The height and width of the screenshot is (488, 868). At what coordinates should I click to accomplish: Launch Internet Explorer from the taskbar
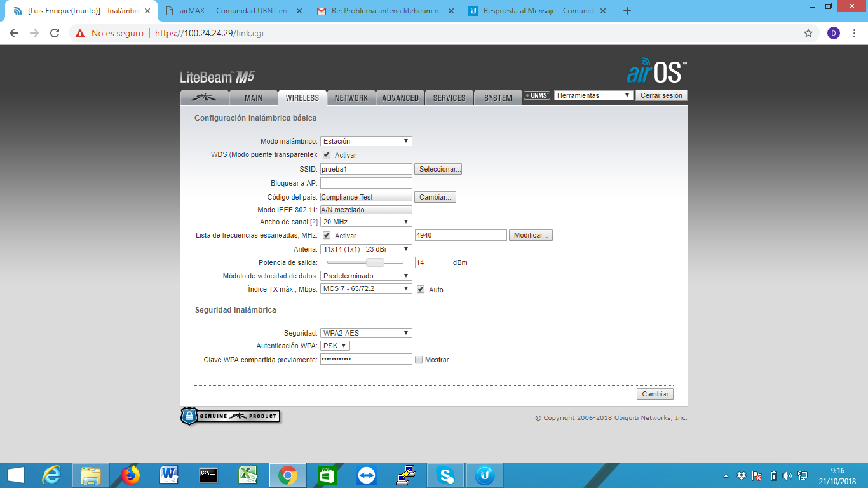51,475
